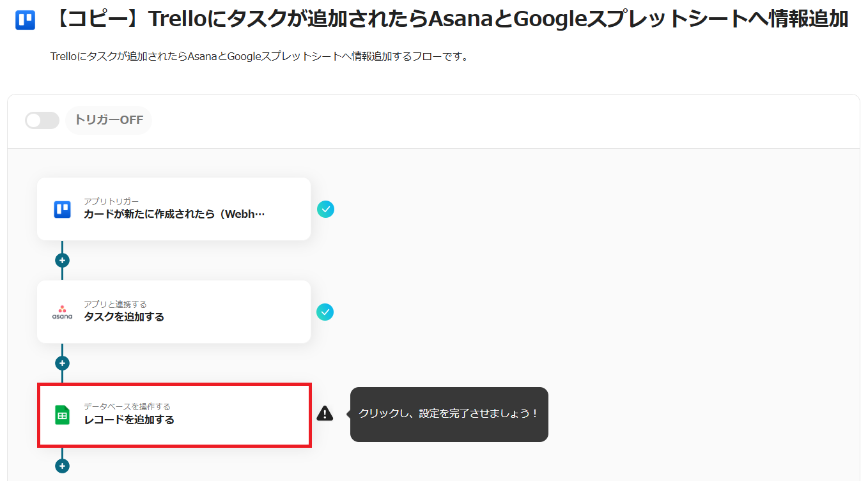
Task: Click the Trello icon in the trigger step
Action: 62,209
